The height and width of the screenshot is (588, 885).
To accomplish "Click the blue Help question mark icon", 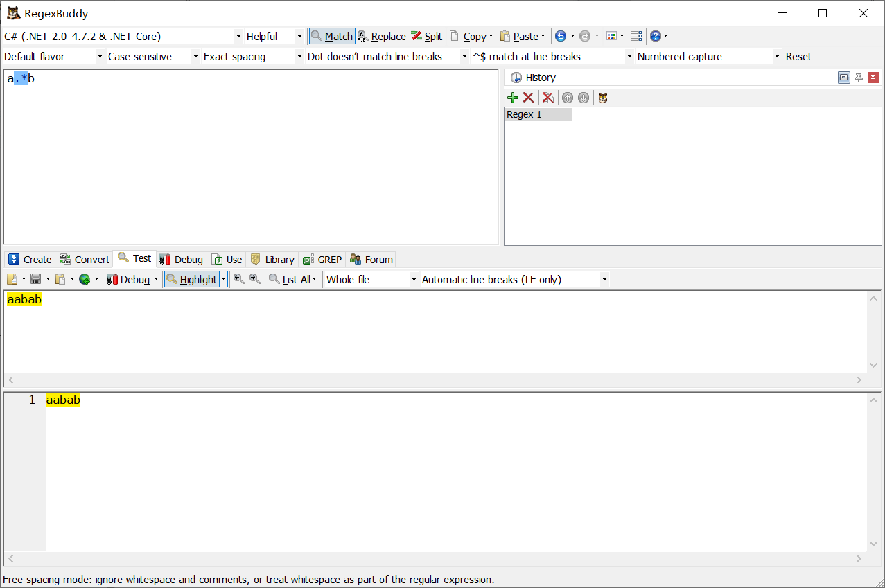I will point(656,36).
